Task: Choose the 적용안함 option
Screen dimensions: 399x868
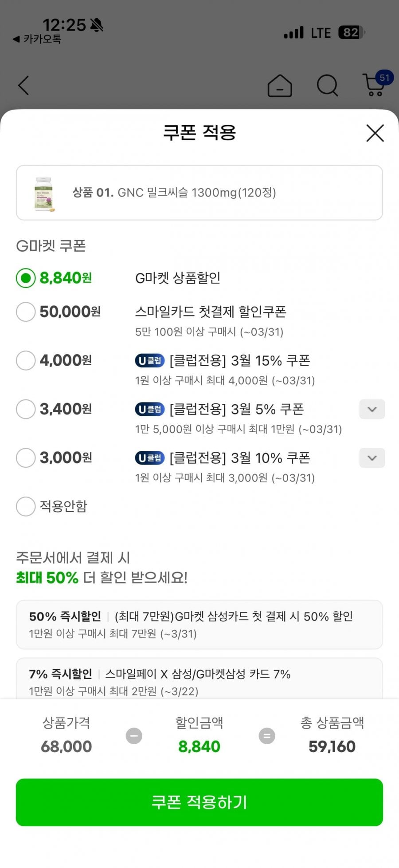Action: click(x=26, y=506)
